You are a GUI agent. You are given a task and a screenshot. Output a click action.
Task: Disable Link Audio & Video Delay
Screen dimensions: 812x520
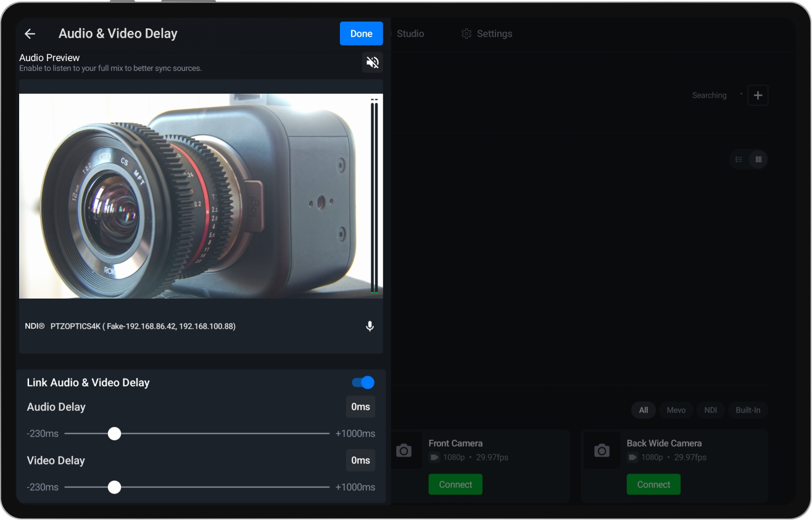click(x=363, y=382)
